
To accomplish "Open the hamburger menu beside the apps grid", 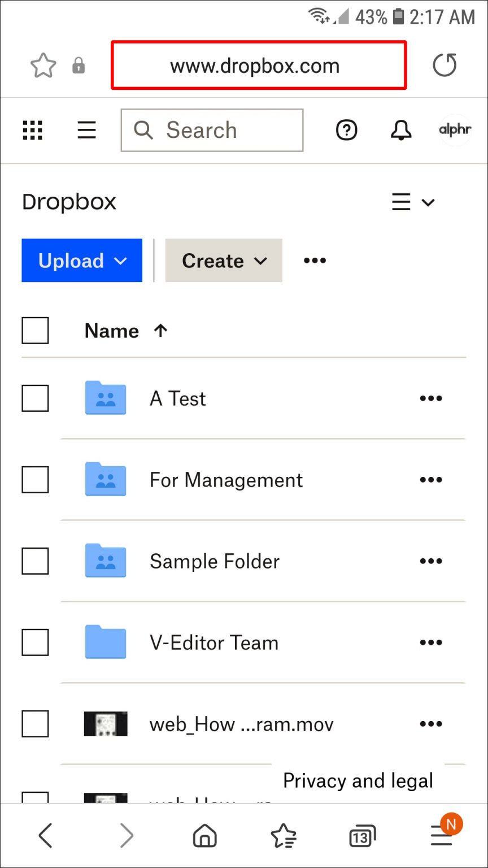I will coord(86,130).
